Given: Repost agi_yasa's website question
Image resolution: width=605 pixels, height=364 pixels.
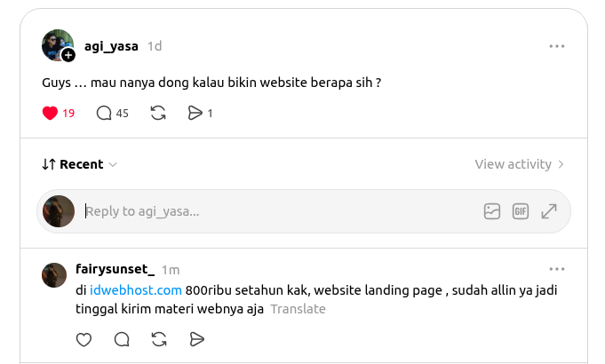Looking at the screenshot, I should point(158,113).
